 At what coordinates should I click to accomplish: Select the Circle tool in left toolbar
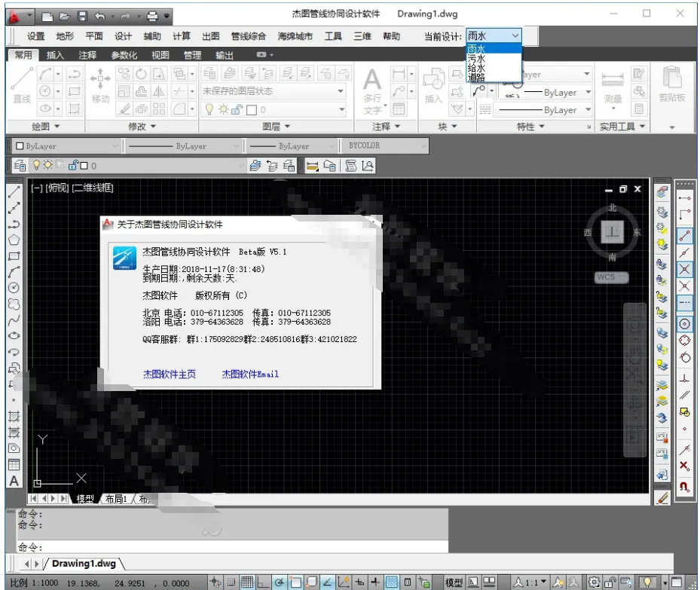[x=14, y=288]
